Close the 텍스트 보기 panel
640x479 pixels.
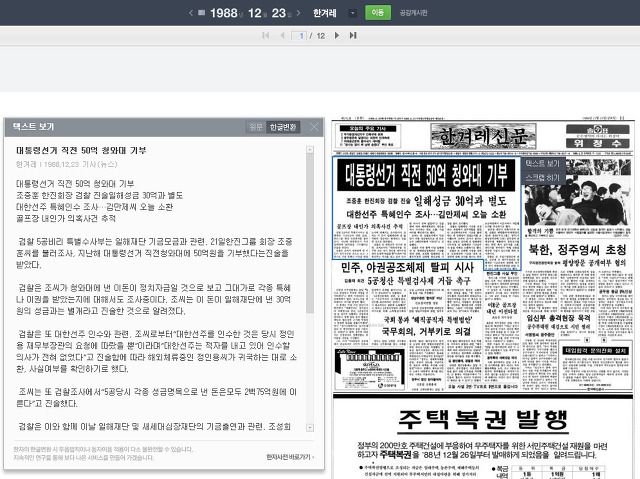coord(314,127)
